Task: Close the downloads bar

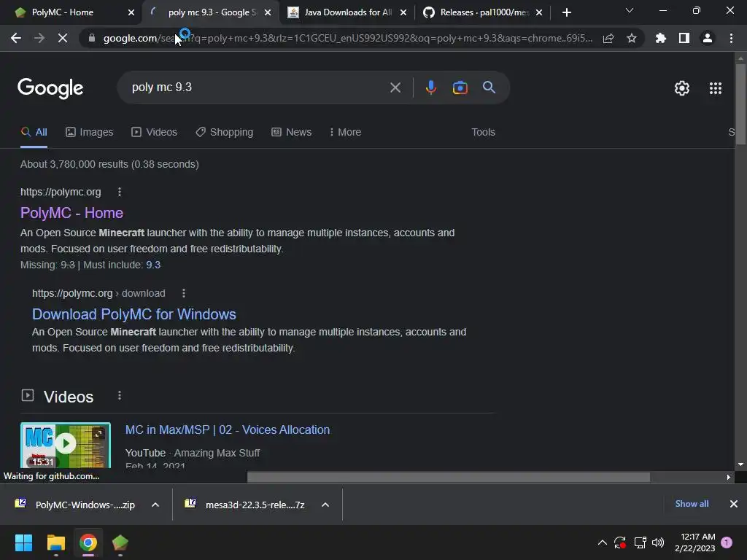Action: coord(734,504)
